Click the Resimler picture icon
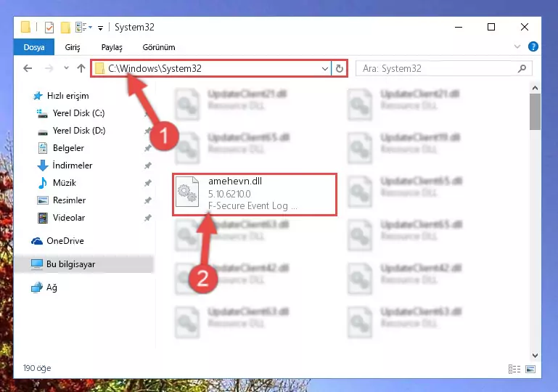Screen dimensions: 558x392 pos(42,200)
